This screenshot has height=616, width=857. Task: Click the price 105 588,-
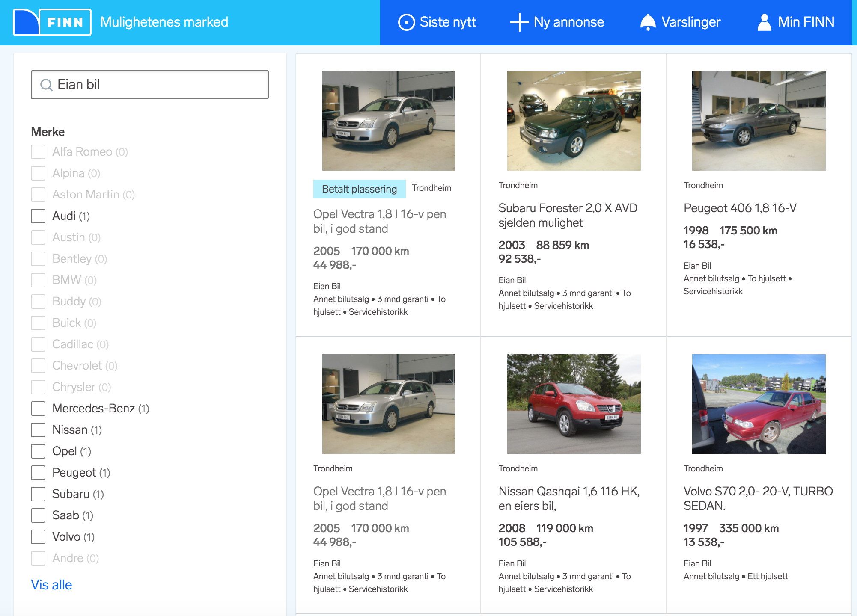(x=522, y=542)
